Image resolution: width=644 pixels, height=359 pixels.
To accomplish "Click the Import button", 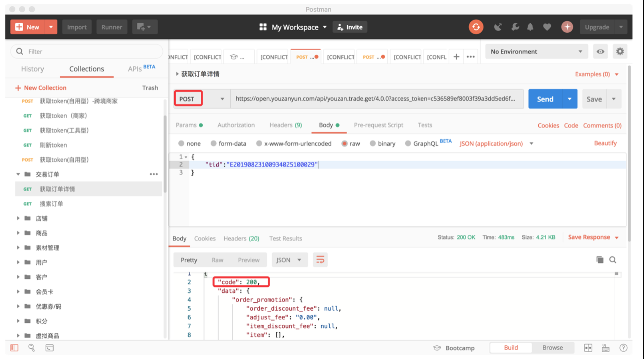I will coord(77,27).
